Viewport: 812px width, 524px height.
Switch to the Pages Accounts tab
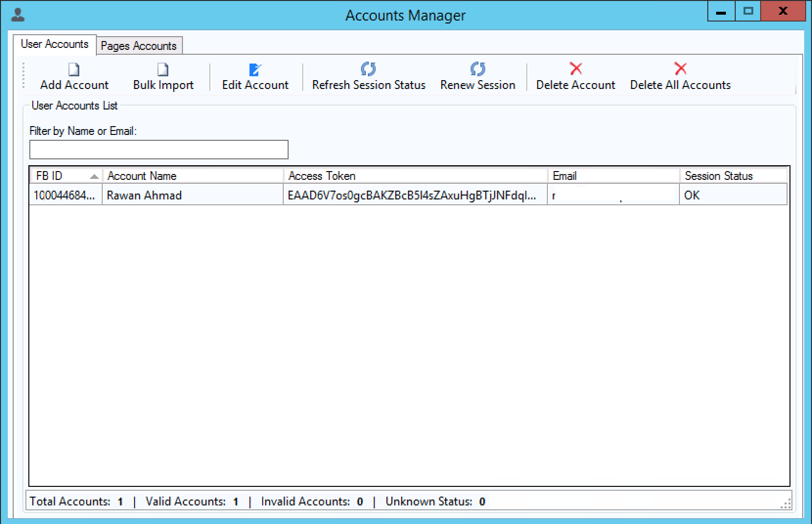coord(138,45)
